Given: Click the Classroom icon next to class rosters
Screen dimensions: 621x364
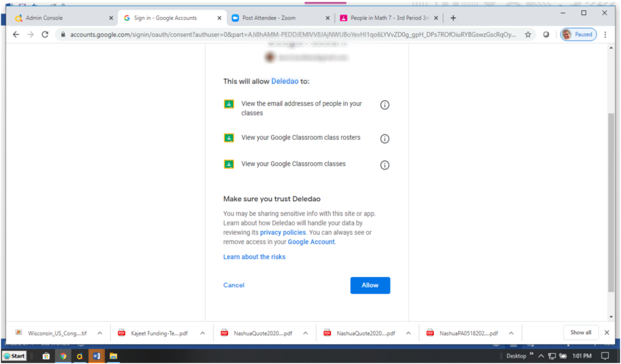Looking at the screenshot, I should click(229, 137).
